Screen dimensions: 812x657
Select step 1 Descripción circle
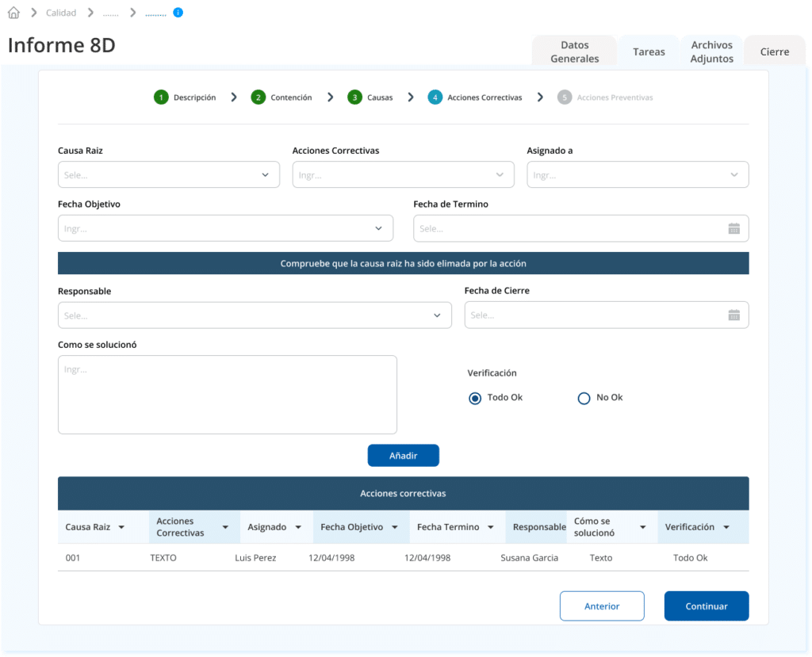(161, 97)
